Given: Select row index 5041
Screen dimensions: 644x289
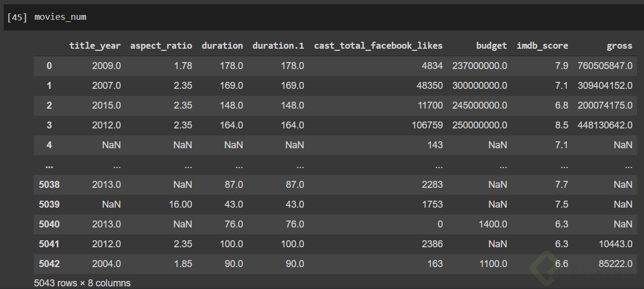Looking at the screenshot, I should 49,244.
